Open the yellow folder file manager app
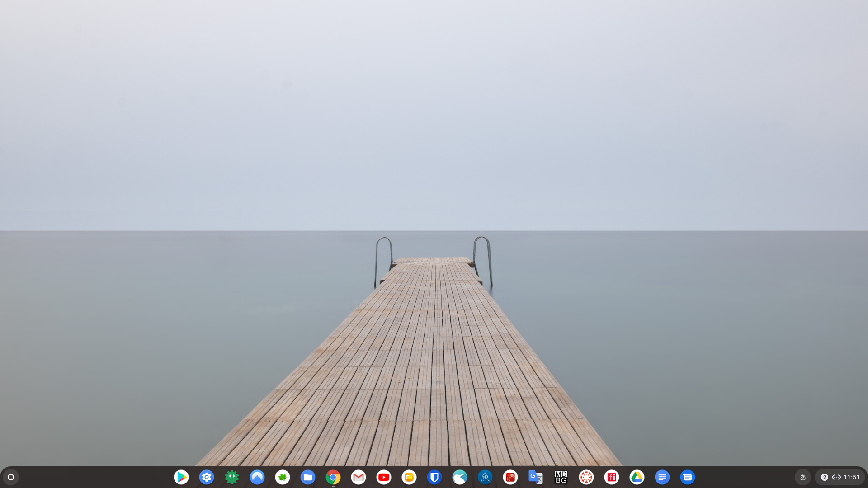 409,477
